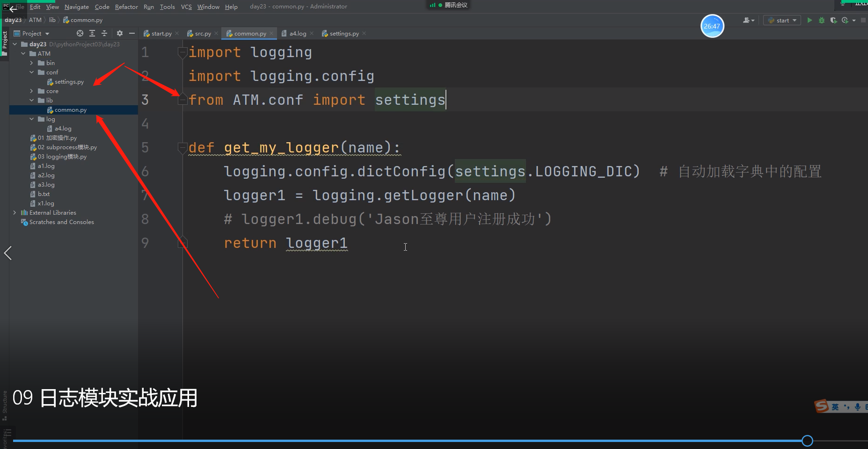Locate opened file in Project tree
Image resolution: width=868 pixels, height=449 pixels.
(80, 33)
